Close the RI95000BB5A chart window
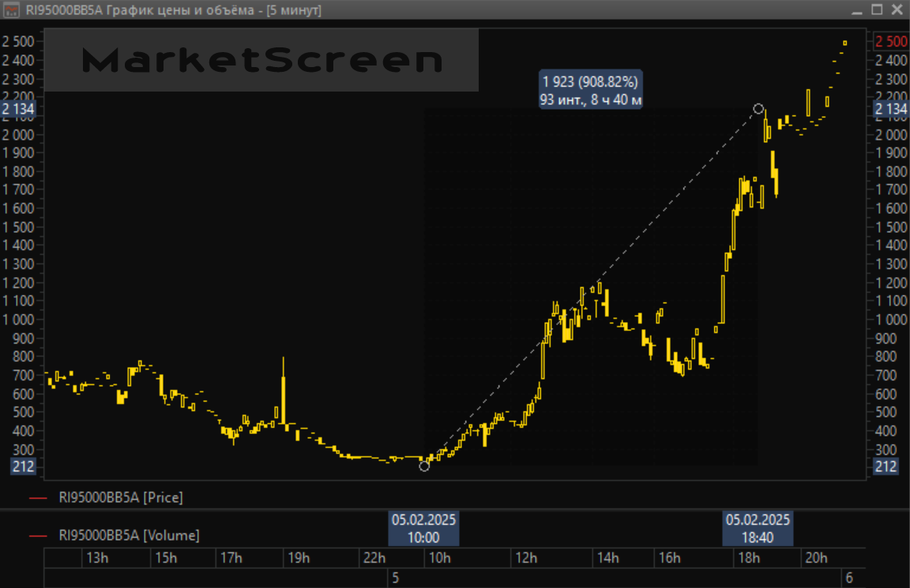 click(x=897, y=9)
